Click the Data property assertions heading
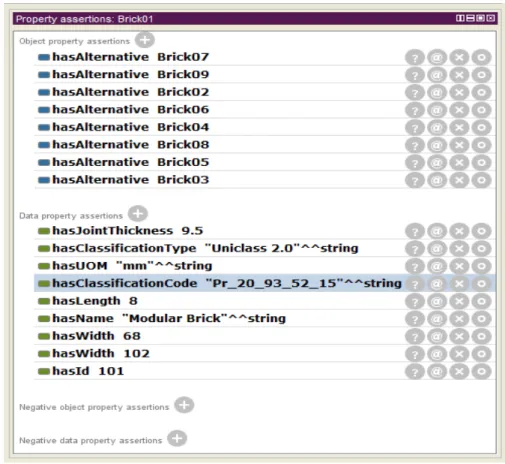The height and width of the screenshot is (464, 505). [71, 216]
